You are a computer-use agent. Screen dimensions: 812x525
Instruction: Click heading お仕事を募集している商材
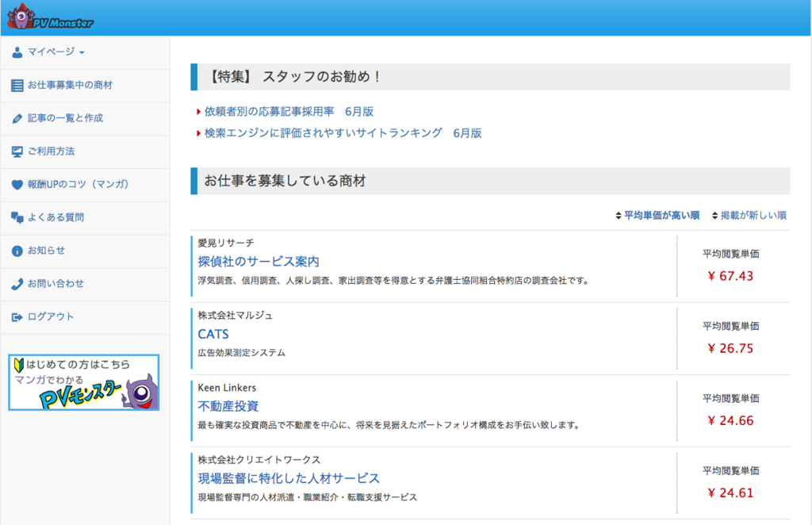pyautogui.click(x=285, y=181)
